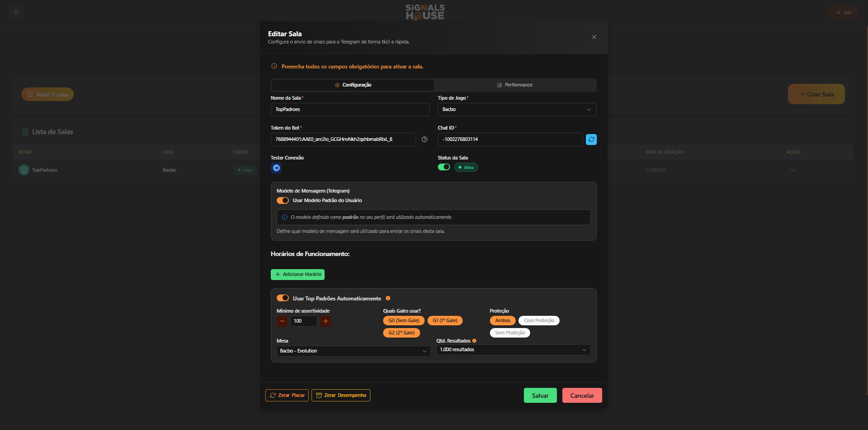Open the Qtd. Resultados dropdown
Viewport: 868px width, 430px height.
(513, 350)
